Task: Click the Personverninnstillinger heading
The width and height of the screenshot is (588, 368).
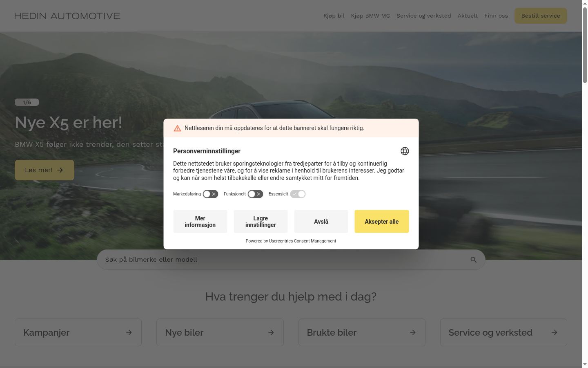Action: [207, 151]
